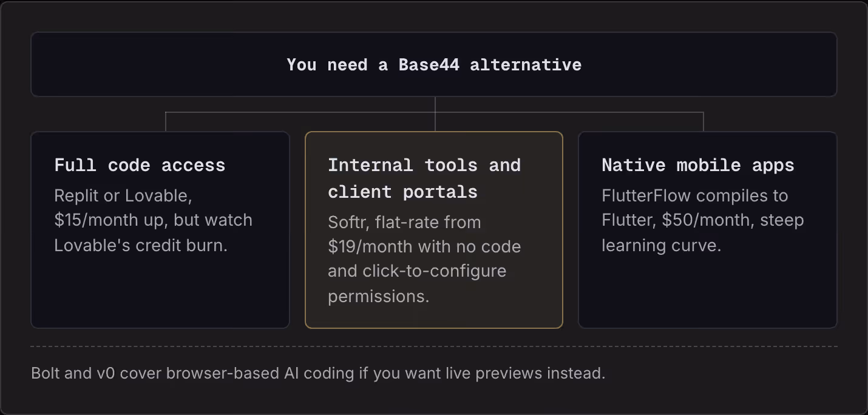This screenshot has width=868, height=415.
Task: Select the 'Full code access' card heading
Action: (140, 165)
